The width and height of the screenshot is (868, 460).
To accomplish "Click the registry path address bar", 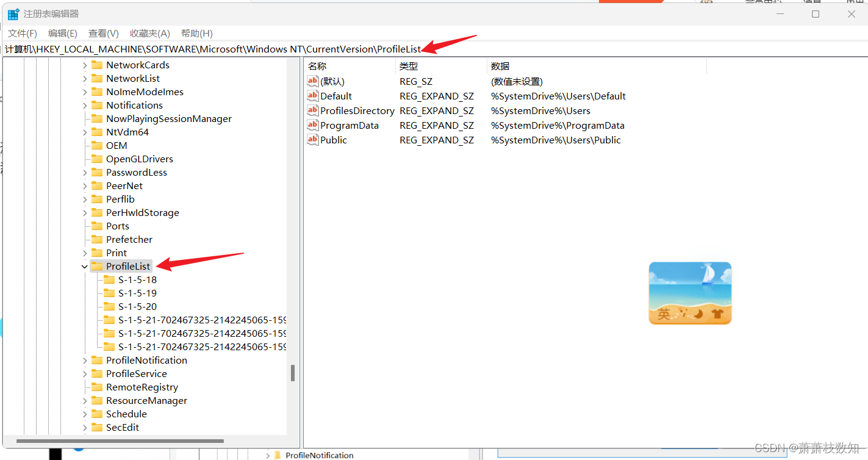I will [434, 49].
